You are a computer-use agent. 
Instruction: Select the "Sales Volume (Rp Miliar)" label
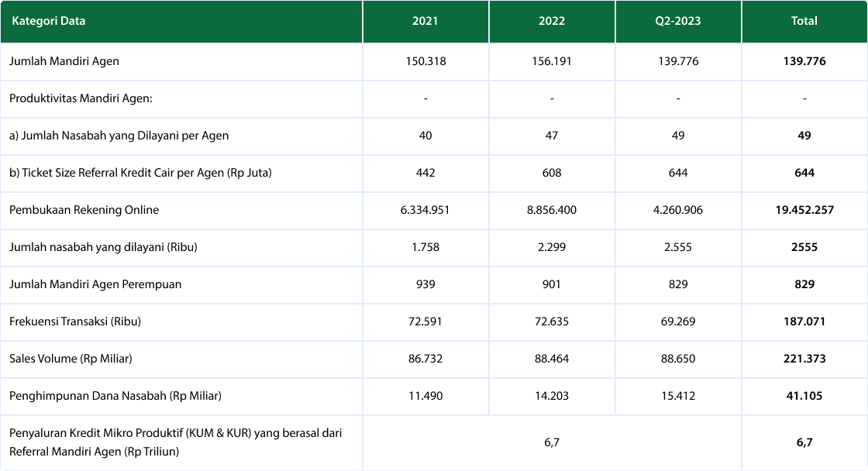71,359
